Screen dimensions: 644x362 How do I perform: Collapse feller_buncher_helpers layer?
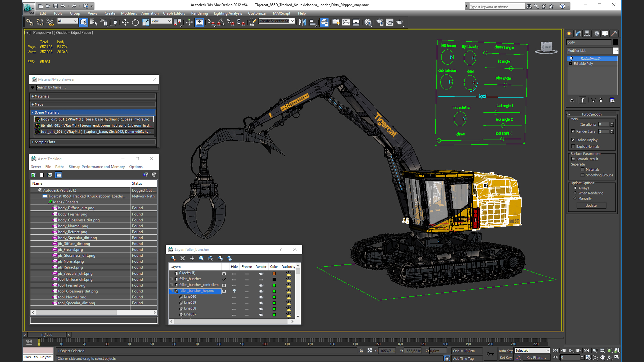coord(171,291)
